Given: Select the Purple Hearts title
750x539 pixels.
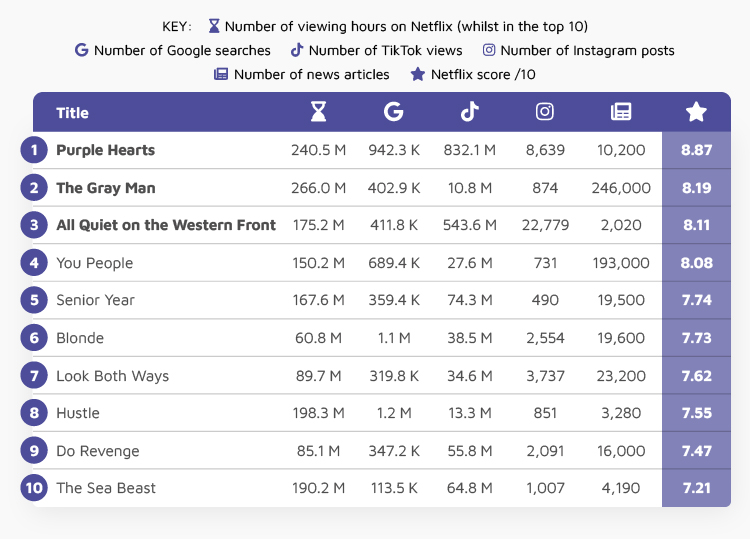Looking at the screenshot, I should pos(106,150).
